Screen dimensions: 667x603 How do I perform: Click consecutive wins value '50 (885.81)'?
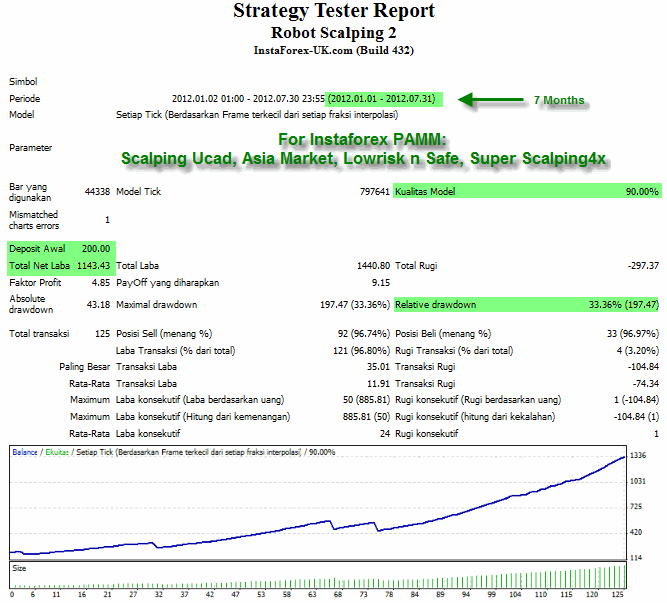pos(366,400)
